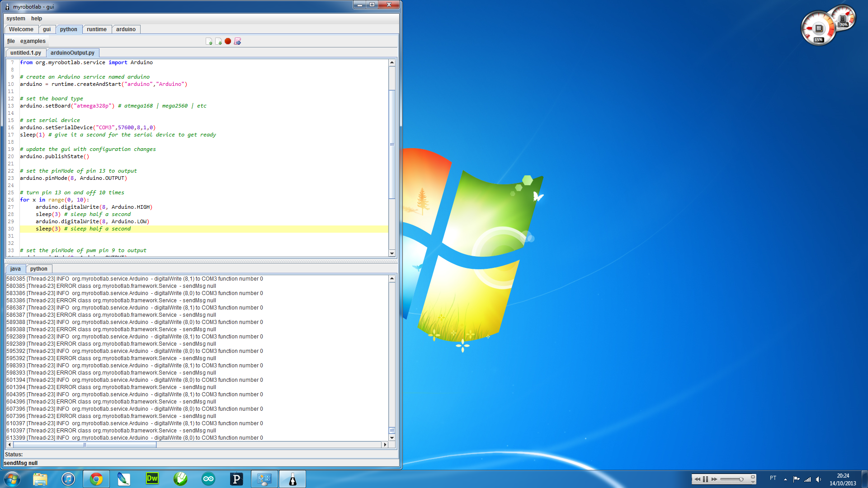Screen dimensions: 868x488
Task: Open the file menu in python editor
Action: coord(11,41)
